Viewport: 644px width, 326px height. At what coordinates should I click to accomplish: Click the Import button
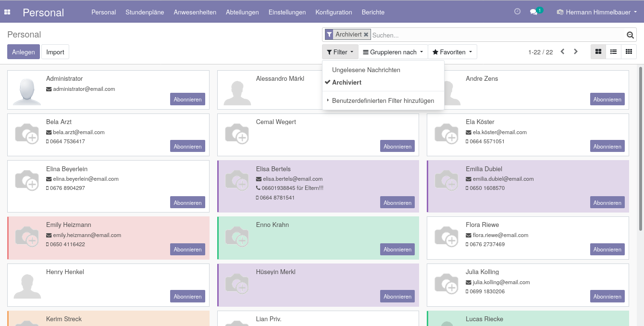55,52
